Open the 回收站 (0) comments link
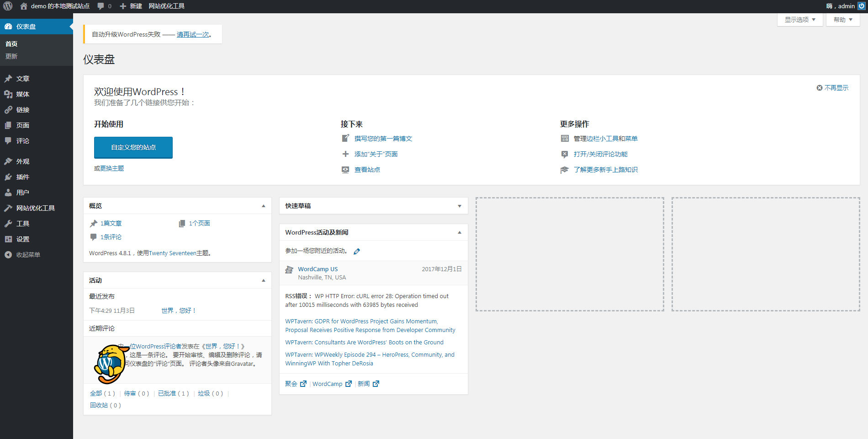 (106, 405)
